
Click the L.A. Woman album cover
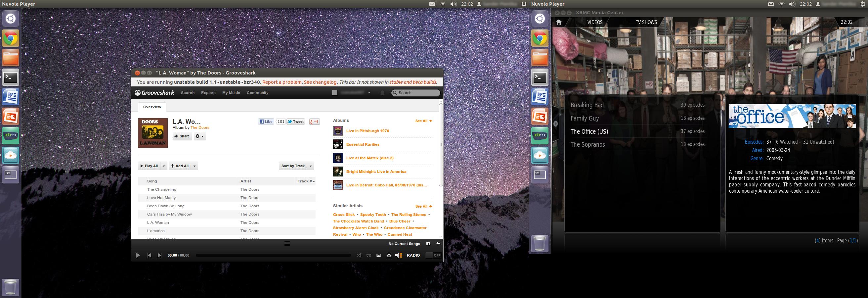152,133
